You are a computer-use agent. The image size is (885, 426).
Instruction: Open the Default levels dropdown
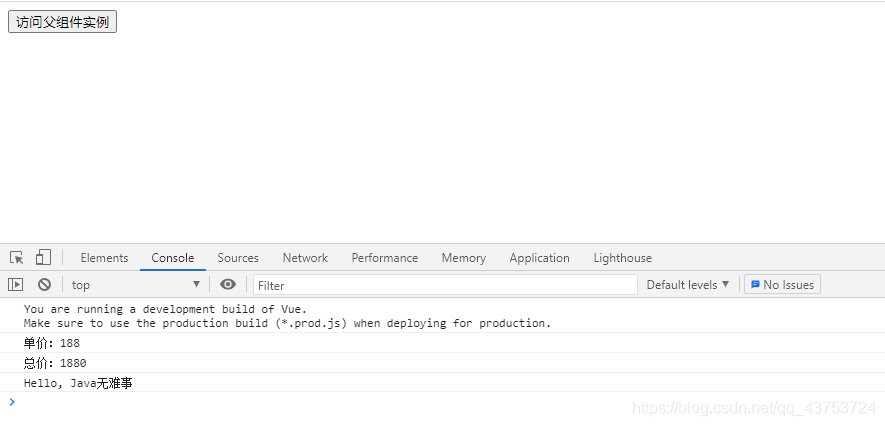pos(688,285)
